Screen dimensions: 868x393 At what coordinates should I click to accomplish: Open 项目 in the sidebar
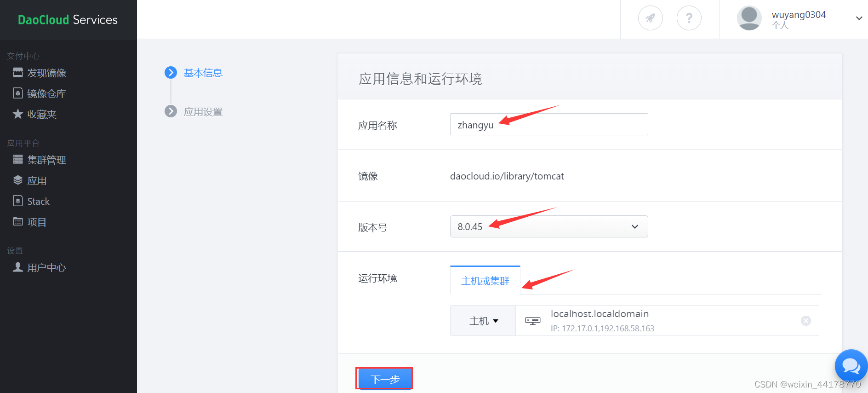[37, 222]
